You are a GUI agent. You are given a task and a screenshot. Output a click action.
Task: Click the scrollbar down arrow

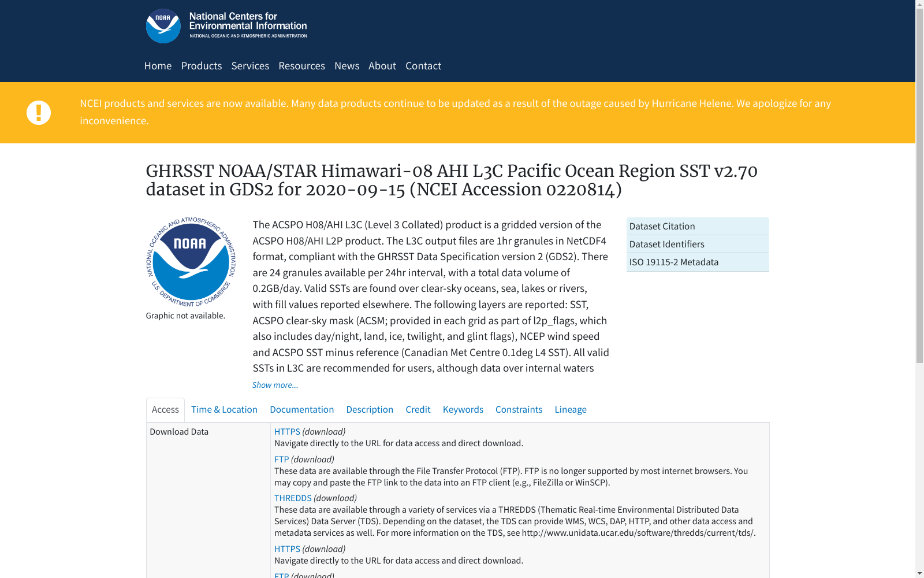919,573
